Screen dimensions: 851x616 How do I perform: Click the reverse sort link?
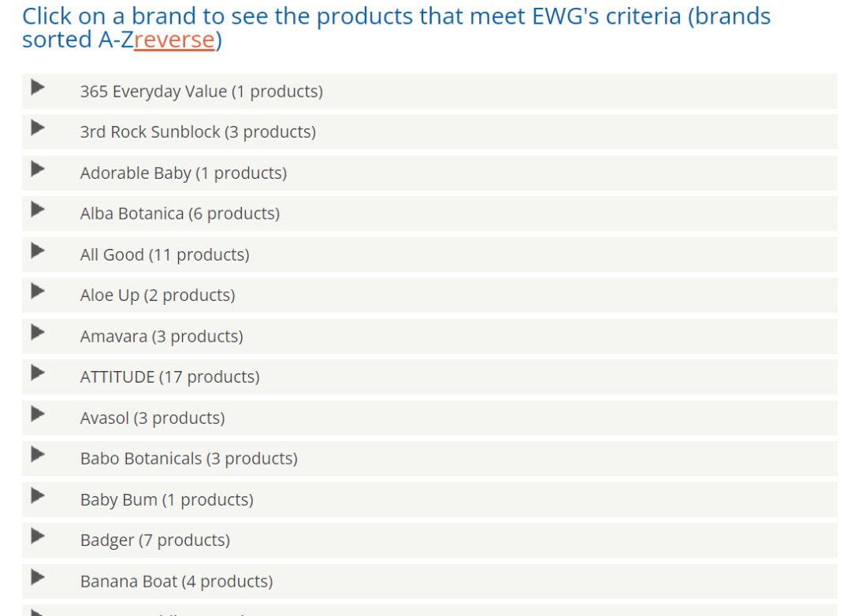tap(174, 39)
